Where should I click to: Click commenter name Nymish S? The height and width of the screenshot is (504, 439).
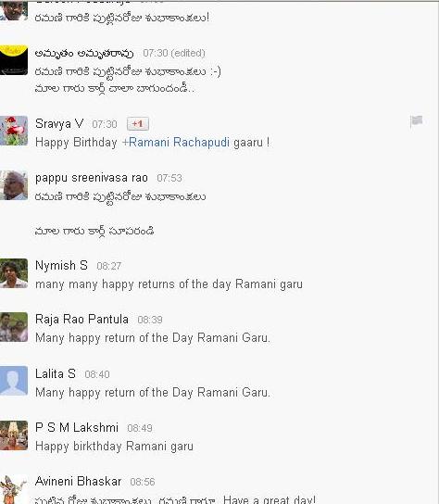click(61, 266)
